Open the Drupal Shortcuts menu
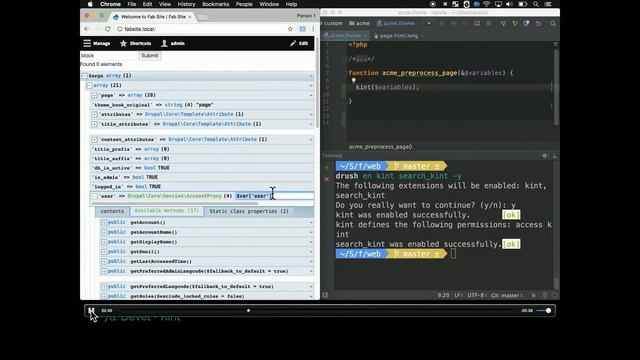Image resolution: width=640 pixels, height=360 pixels. (x=136, y=43)
